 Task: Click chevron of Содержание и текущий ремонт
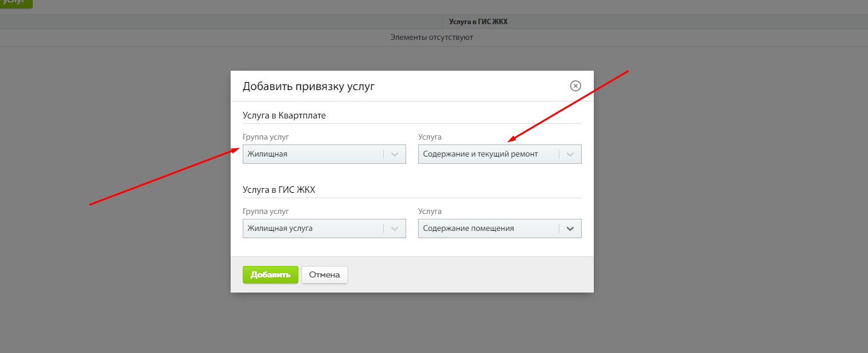pos(570,154)
